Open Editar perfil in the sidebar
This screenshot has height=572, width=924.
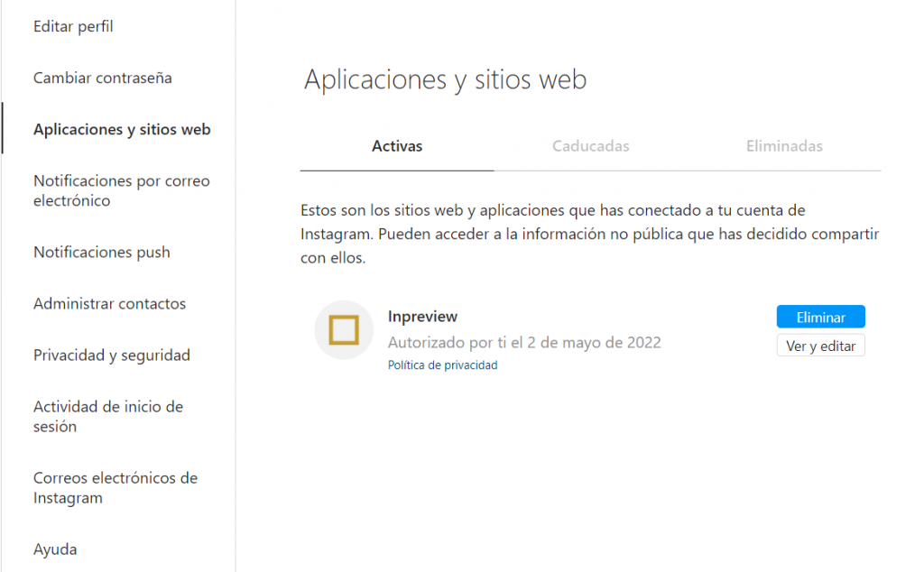point(73,26)
